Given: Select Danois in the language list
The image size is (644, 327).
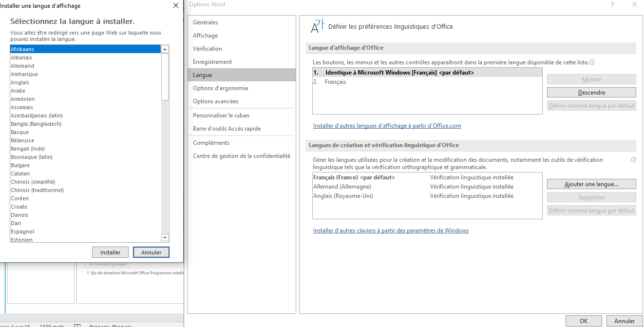Looking at the screenshot, I should (85, 215).
